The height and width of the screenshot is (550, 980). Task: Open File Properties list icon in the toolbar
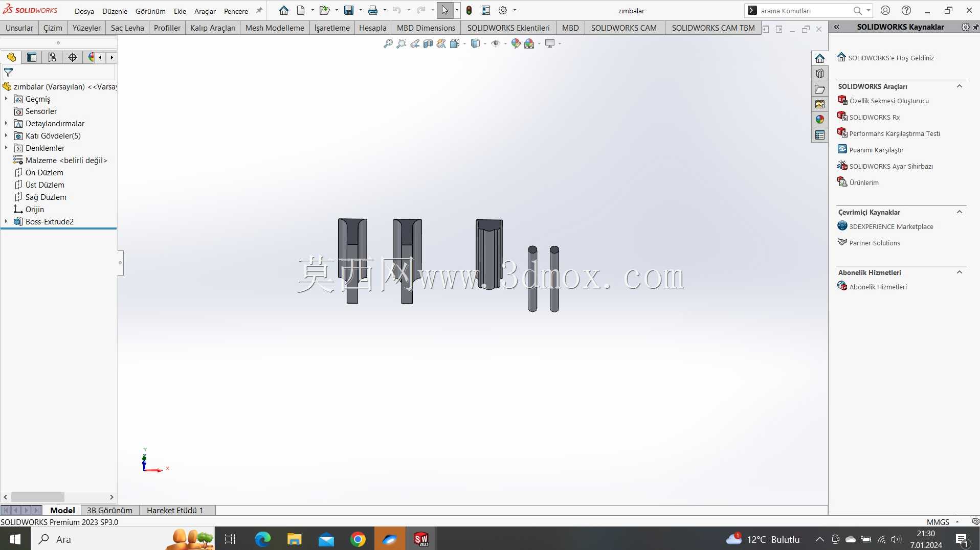pos(486,10)
